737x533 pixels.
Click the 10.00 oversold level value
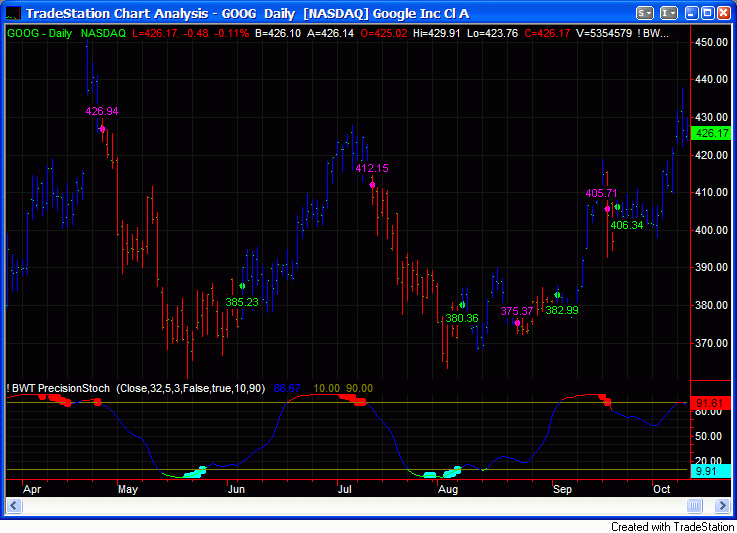[326, 389]
